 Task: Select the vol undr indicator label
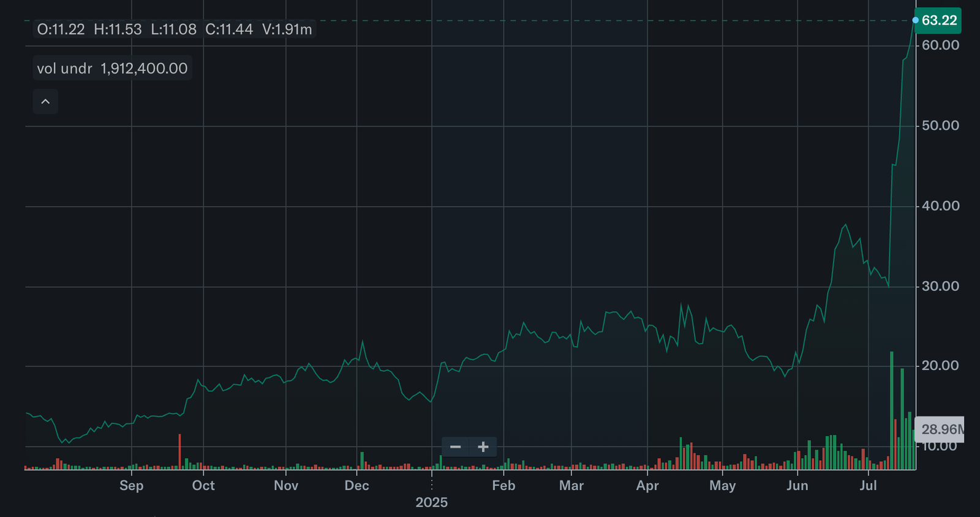coord(64,68)
